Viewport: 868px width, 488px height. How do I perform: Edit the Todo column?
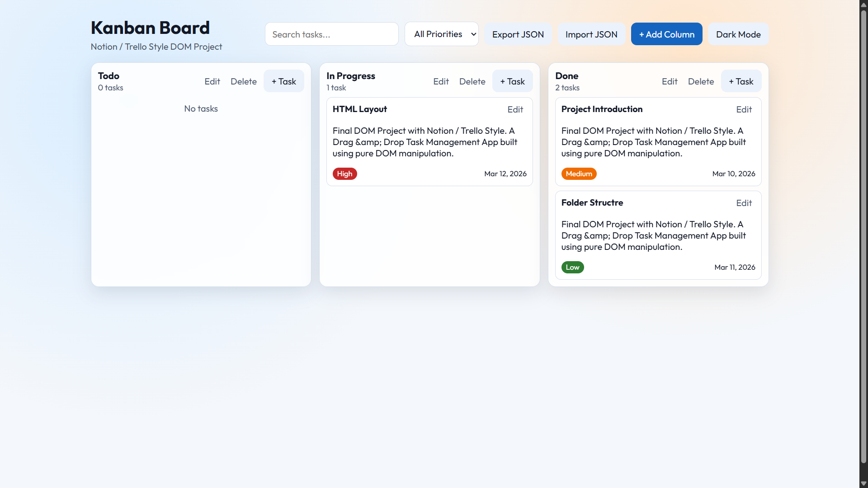click(x=212, y=81)
